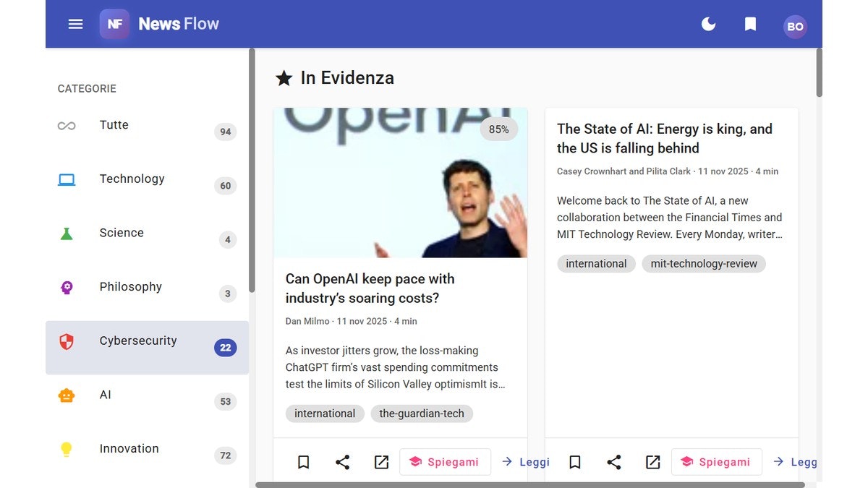Click the the-guardian-tech tag
Viewport: 868px width, 488px height.
422,414
